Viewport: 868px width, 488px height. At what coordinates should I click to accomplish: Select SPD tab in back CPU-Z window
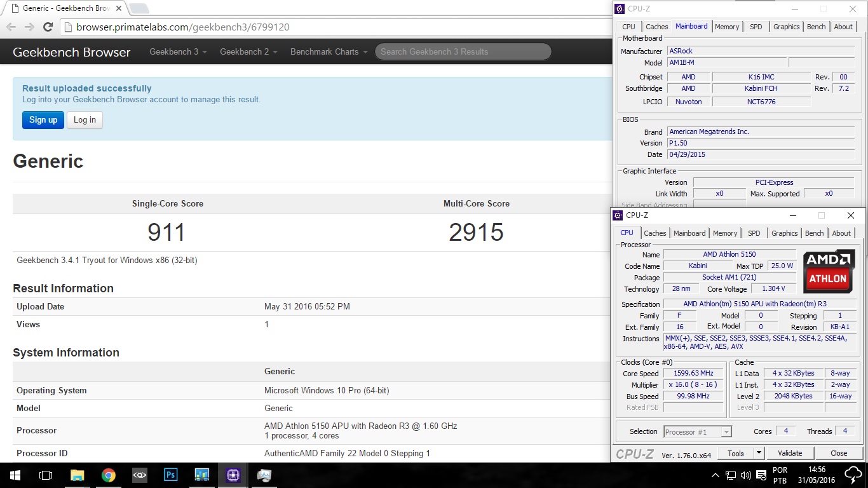click(756, 27)
